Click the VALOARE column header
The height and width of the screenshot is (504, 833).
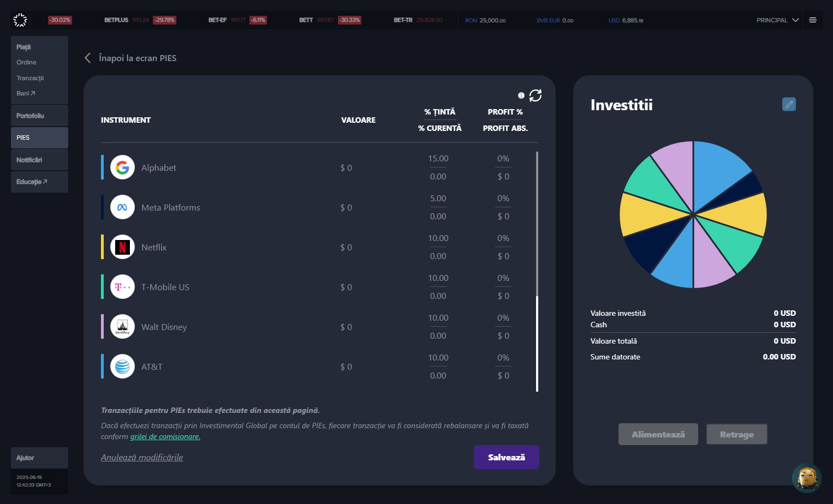[358, 120]
